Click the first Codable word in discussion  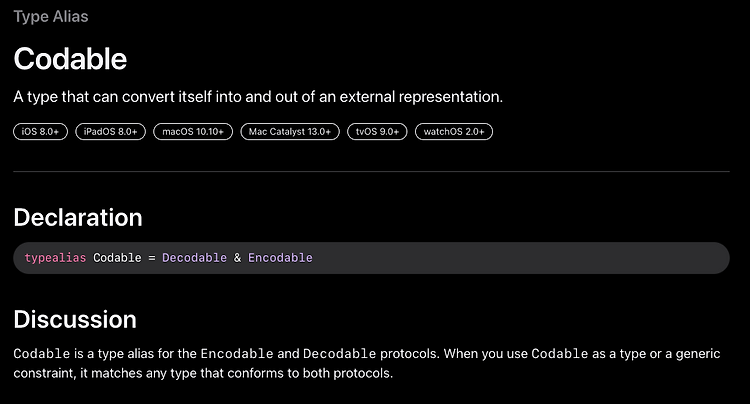[x=42, y=354]
